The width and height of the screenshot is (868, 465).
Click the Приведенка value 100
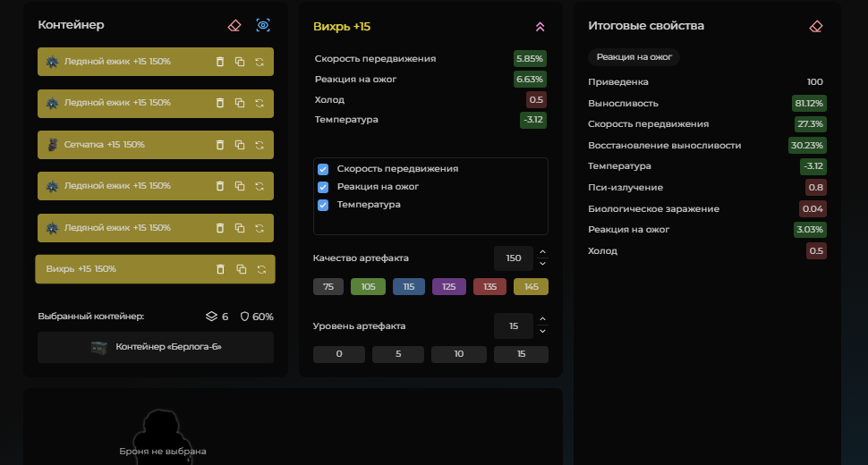(x=815, y=82)
